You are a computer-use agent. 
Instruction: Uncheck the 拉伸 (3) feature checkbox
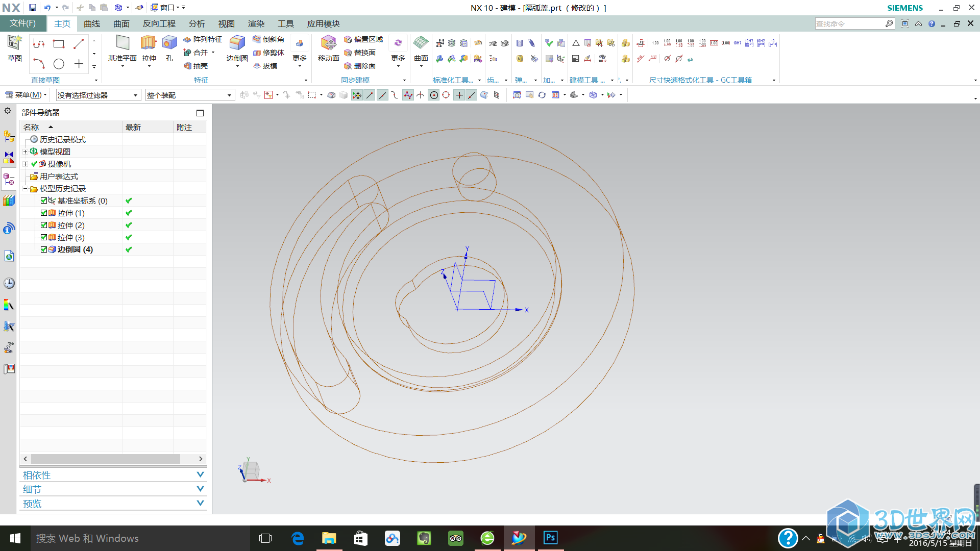coord(44,237)
